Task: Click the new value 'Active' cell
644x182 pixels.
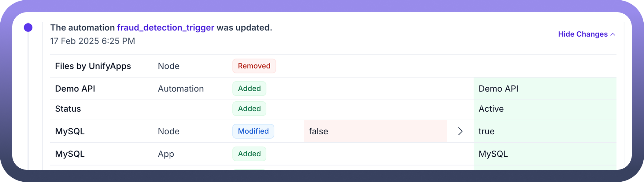Action: (545, 109)
